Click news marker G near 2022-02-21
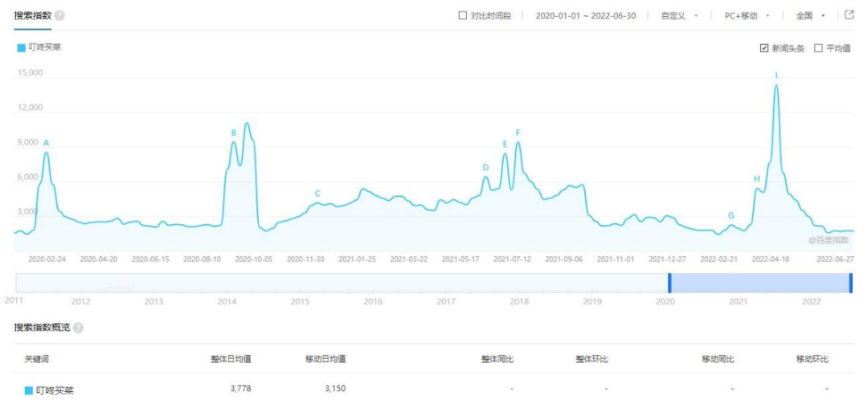The height and width of the screenshot is (400, 868). point(731,215)
